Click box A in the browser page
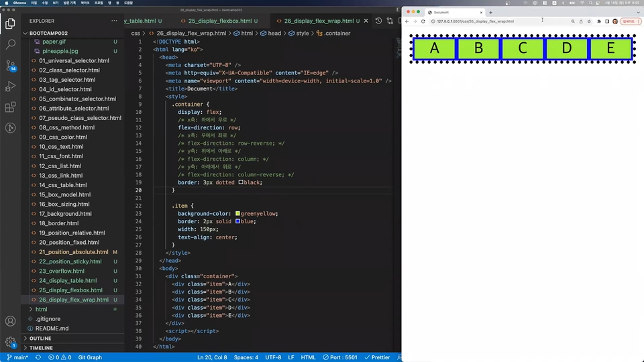Screen dimensions: 644x362 pyautogui.click(x=434, y=48)
